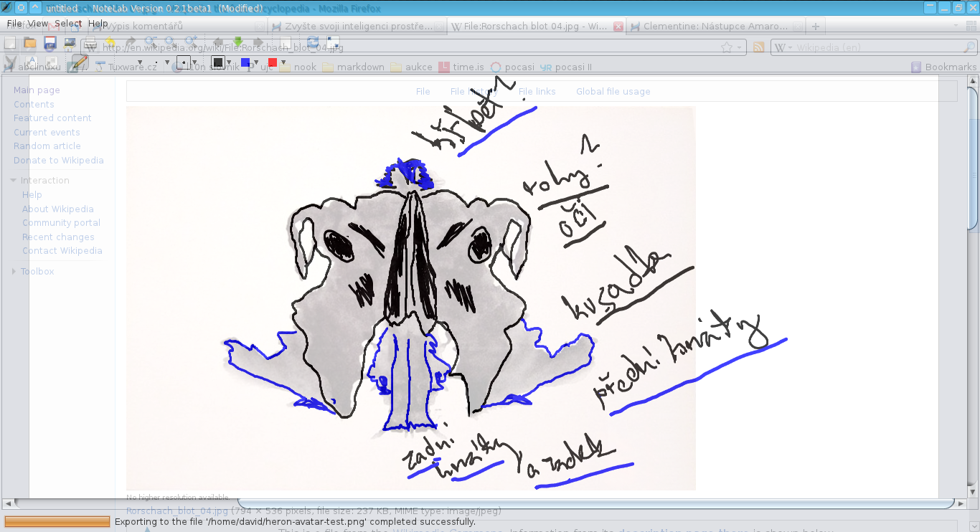
Task: Click the green down arrow icon
Action: (237, 43)
